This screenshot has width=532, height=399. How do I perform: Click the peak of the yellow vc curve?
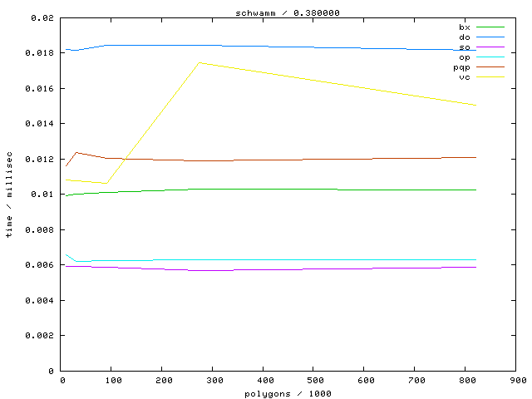coord(198,62)
